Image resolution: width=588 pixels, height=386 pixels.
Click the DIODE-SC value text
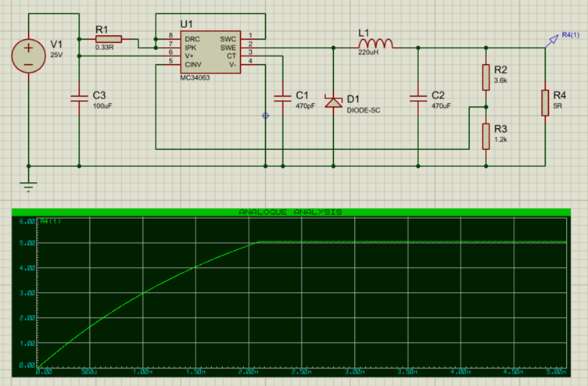(x=364, y=110)
